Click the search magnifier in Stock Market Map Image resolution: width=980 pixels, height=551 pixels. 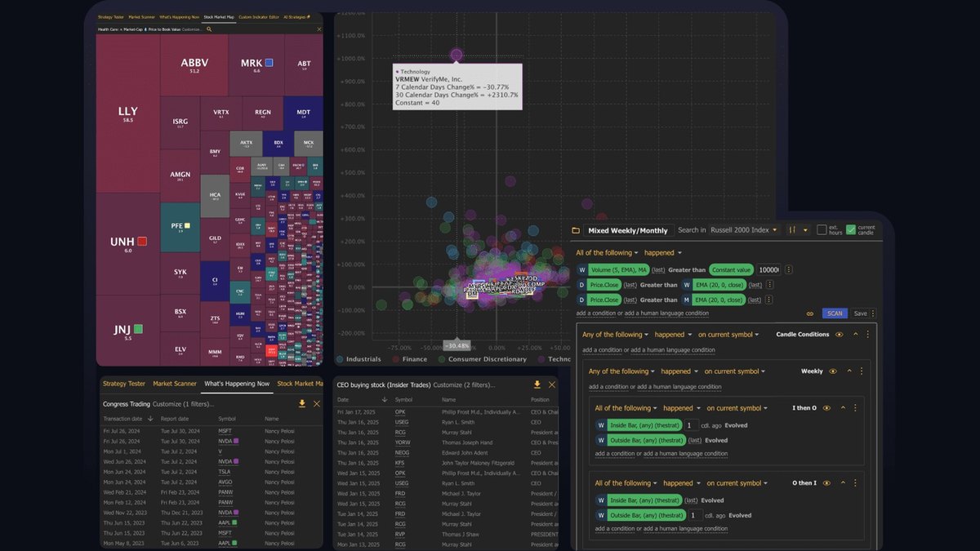[x=209, y=29]
